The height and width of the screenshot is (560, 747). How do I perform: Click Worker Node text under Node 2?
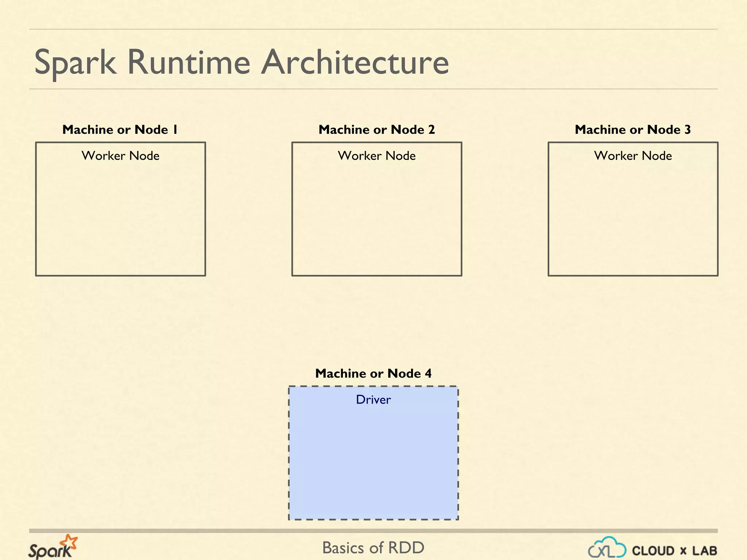point(376,156)
